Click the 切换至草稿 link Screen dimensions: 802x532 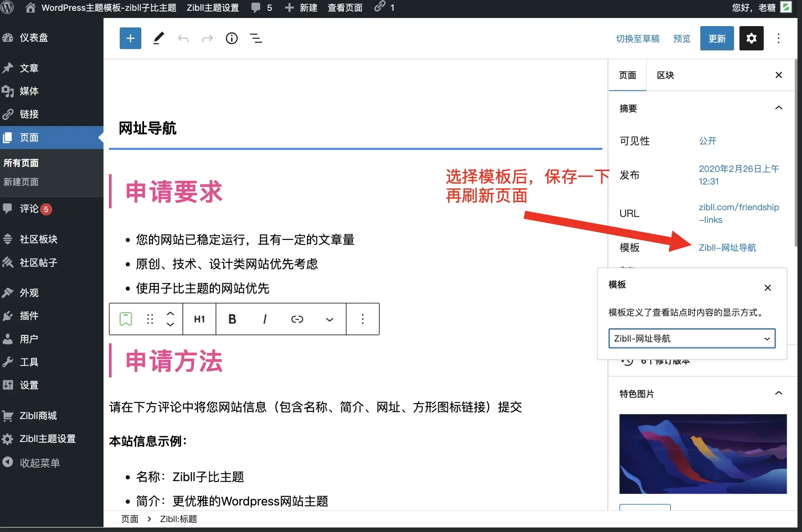pyautogui.click(x=637, y=39)
